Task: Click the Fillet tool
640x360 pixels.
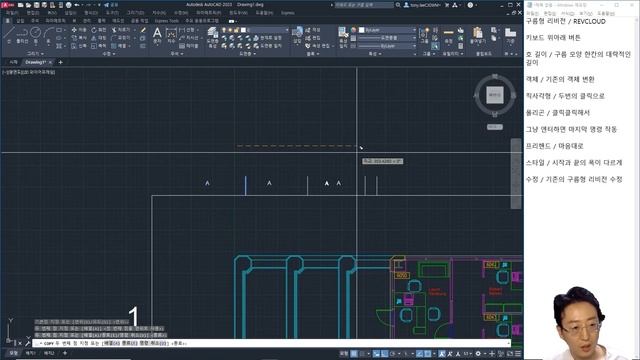Action: tap(121, 38)
